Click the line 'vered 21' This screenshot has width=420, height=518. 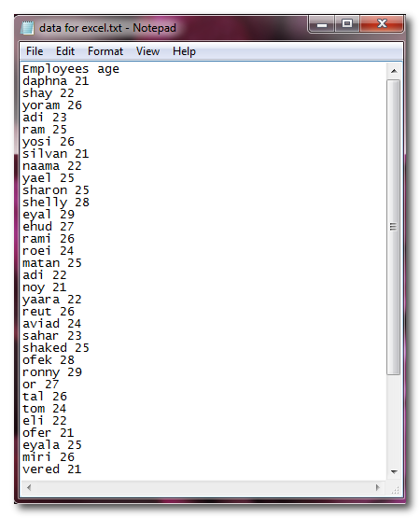(52, 469)
